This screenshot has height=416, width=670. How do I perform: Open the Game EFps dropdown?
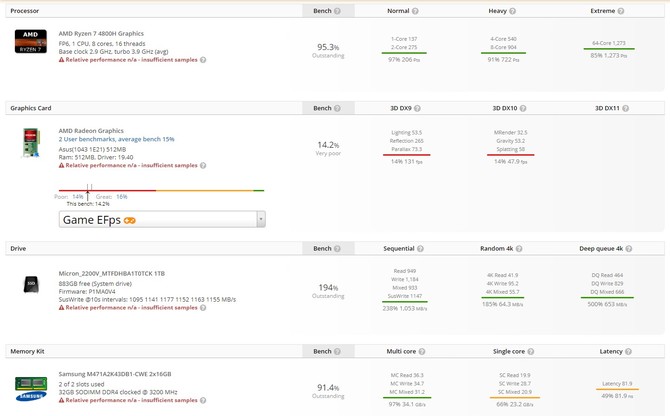click(x=162, y=219)
